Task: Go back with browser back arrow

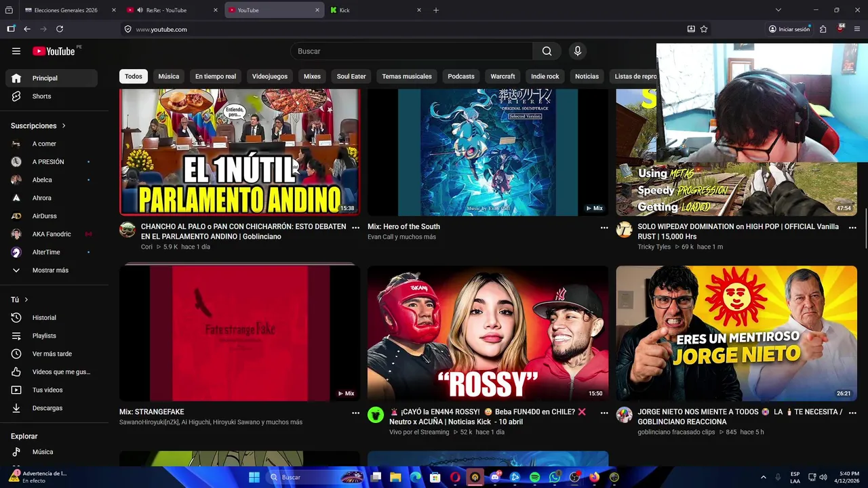Action: 27,29
